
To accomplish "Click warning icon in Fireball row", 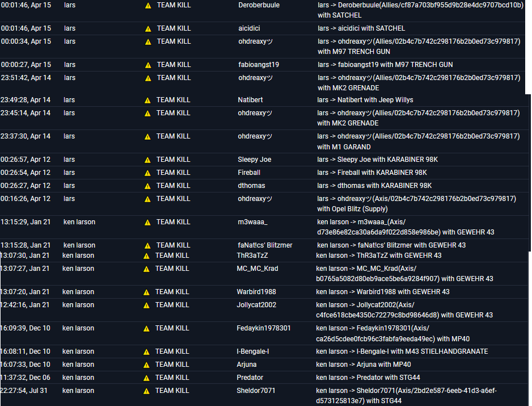I will click(148, 173).
